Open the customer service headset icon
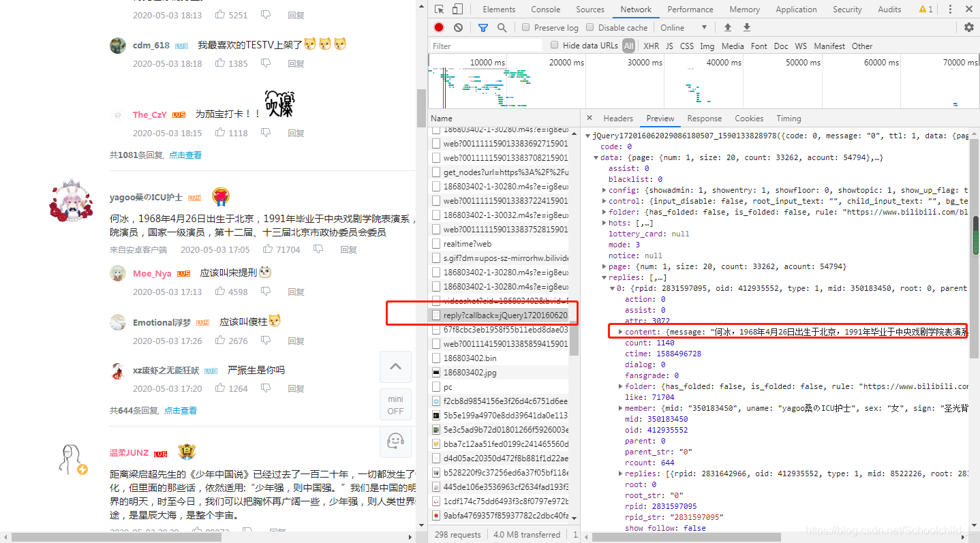Screen dimensions: 980x543 [x=395, y=441]
